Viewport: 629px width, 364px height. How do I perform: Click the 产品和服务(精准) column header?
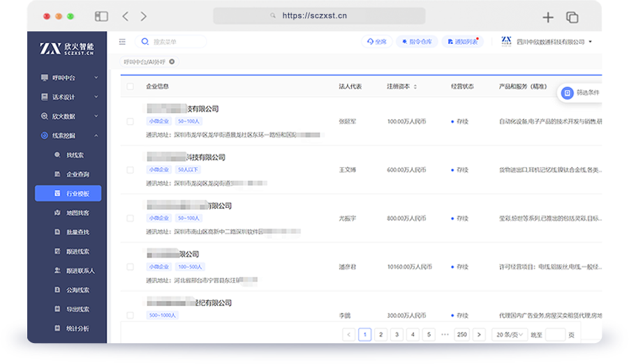coord(523,86)
